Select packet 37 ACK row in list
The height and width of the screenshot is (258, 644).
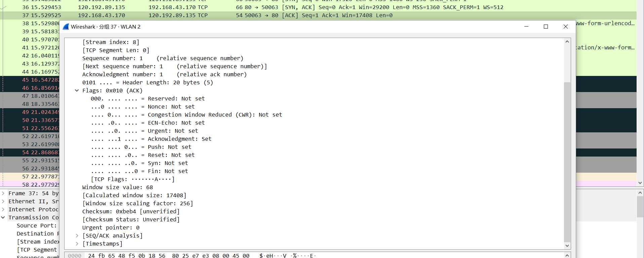[x=318, y=15]
